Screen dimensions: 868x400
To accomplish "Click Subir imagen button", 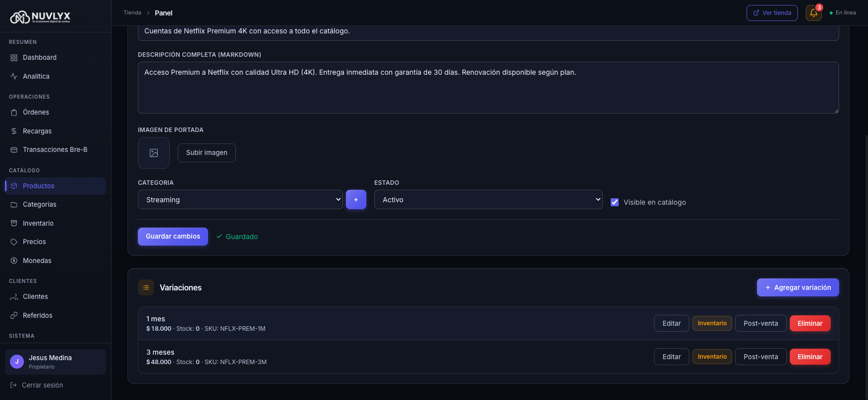I will [207, 153].
